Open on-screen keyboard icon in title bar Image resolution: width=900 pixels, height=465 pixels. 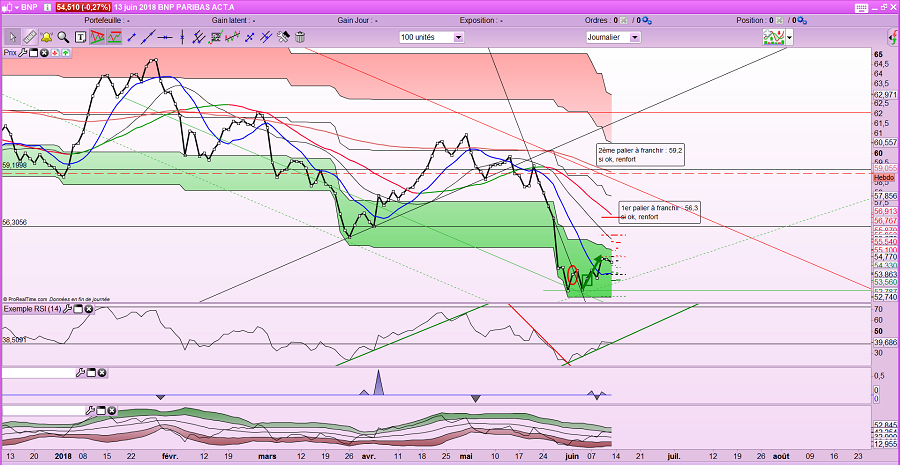[860, 7]
